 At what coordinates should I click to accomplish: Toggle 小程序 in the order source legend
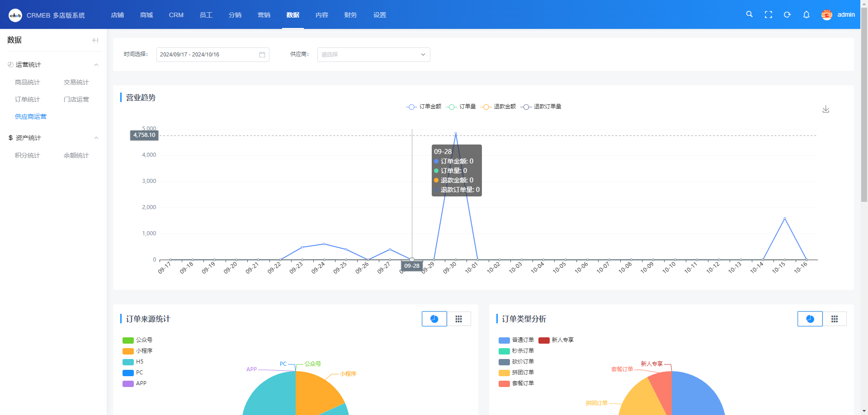pyautogui.click(x=138, y=351)
